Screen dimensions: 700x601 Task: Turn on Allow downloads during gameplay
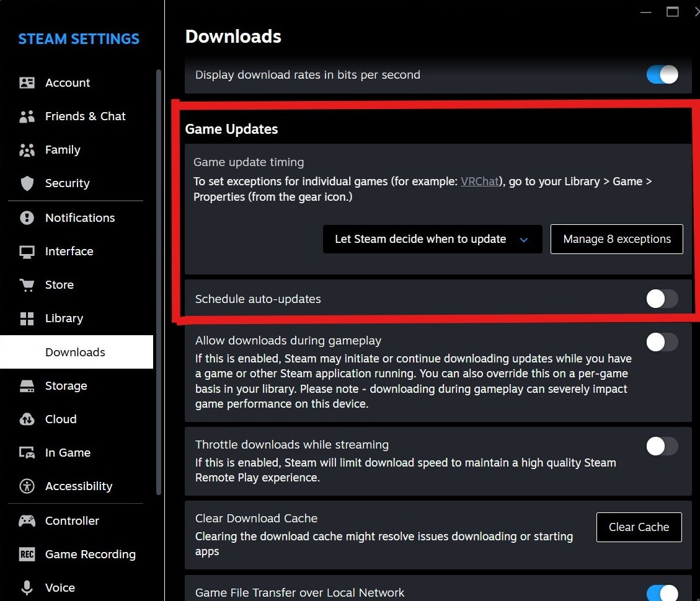click(x=662, y=342)
